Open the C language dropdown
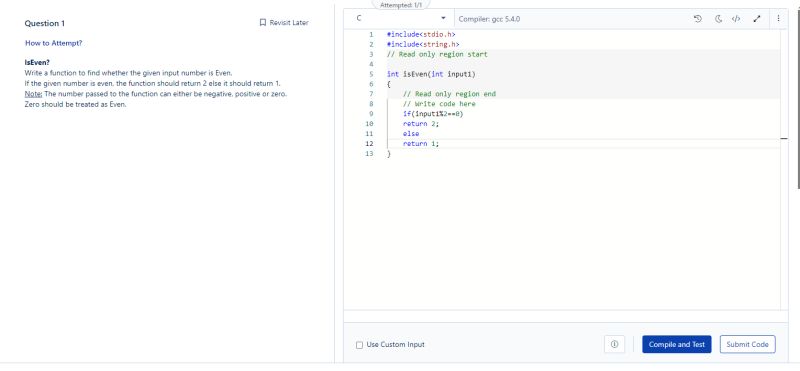800x371 pixels. (401, 18)
